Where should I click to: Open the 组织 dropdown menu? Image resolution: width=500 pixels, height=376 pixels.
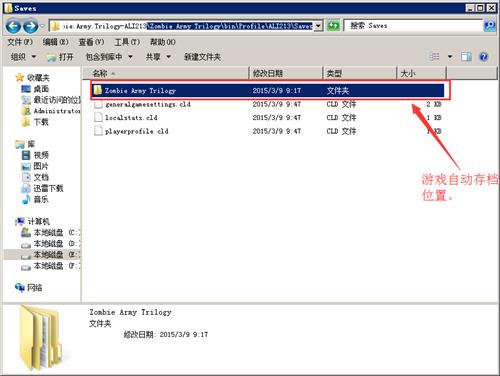23,57
